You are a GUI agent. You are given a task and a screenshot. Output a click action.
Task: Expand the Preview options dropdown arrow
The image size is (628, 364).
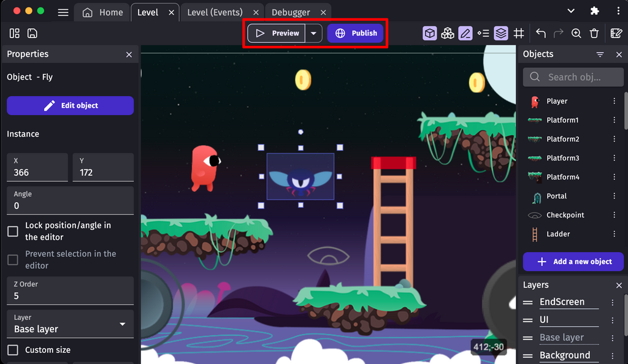[313, 33]
